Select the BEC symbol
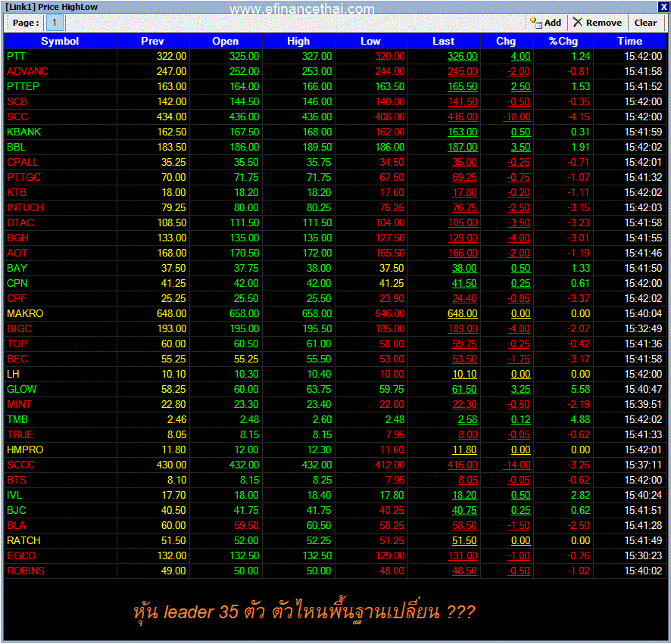 coord(17,359)
